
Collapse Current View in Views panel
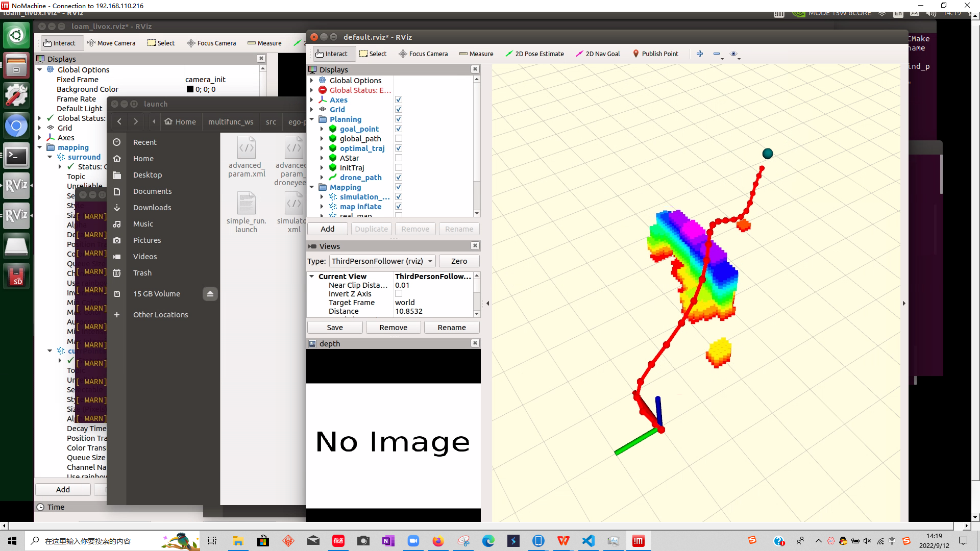[312, 277]
